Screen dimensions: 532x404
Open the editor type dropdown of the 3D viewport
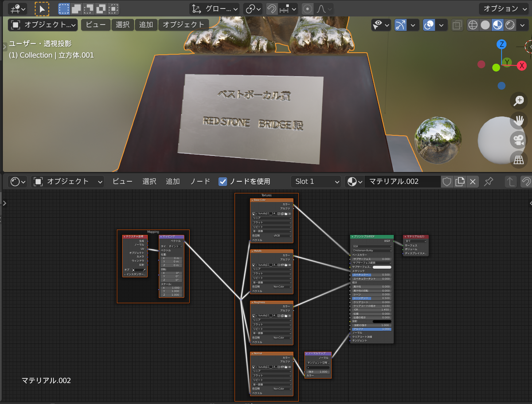pos(17,8)
